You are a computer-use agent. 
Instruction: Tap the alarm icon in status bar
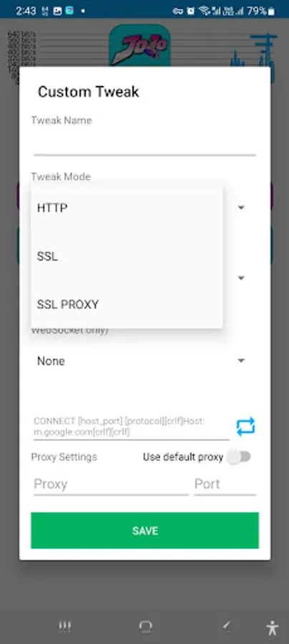[x=191, y=11]
